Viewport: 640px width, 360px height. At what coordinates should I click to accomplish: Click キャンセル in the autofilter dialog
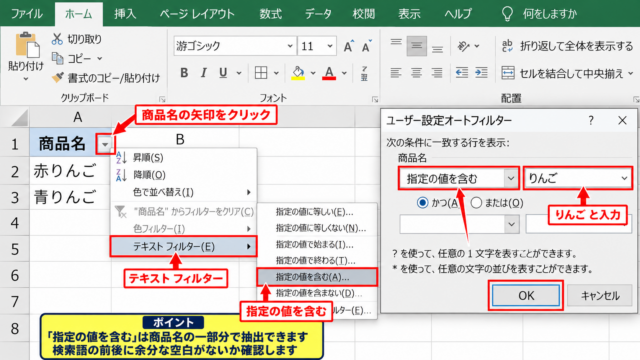pyautogui.click(x=600, y=295)
